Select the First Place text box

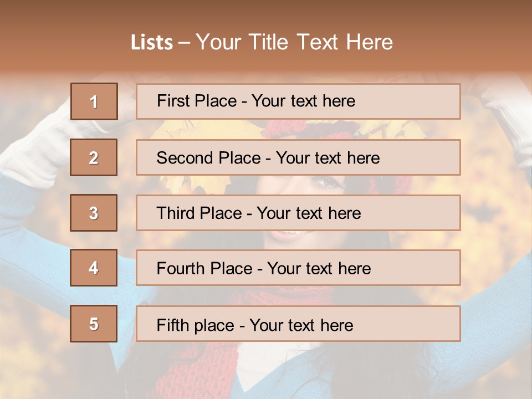pyautogui.click(x=298, y=101)
